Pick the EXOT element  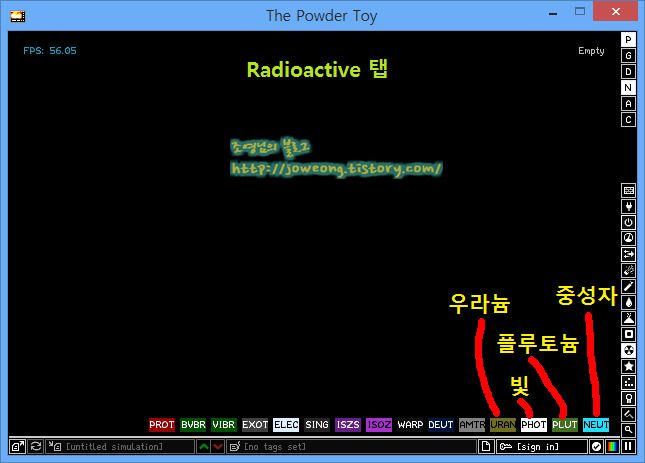tap(255, 425)
